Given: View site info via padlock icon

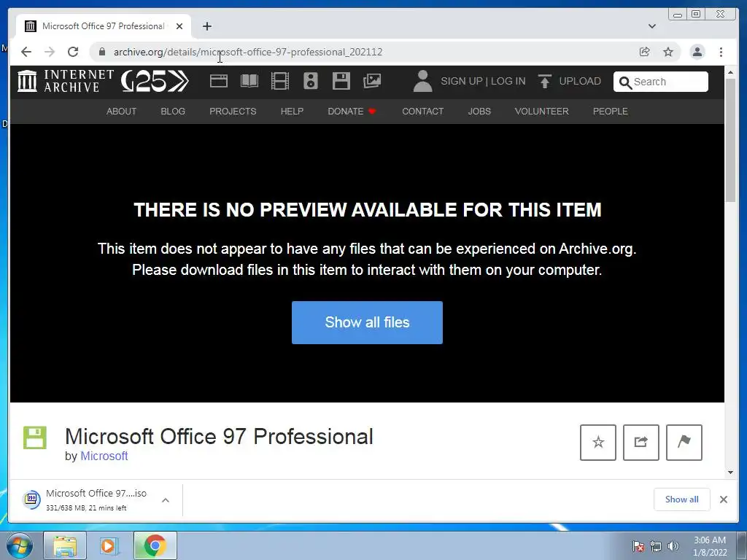Looking at the screenshot, I should (x=101, y=52).
